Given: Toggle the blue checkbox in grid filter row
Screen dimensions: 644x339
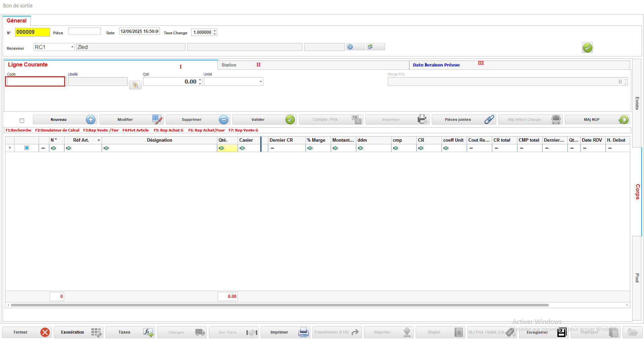Looking at the screenshot, I should 27,148.
